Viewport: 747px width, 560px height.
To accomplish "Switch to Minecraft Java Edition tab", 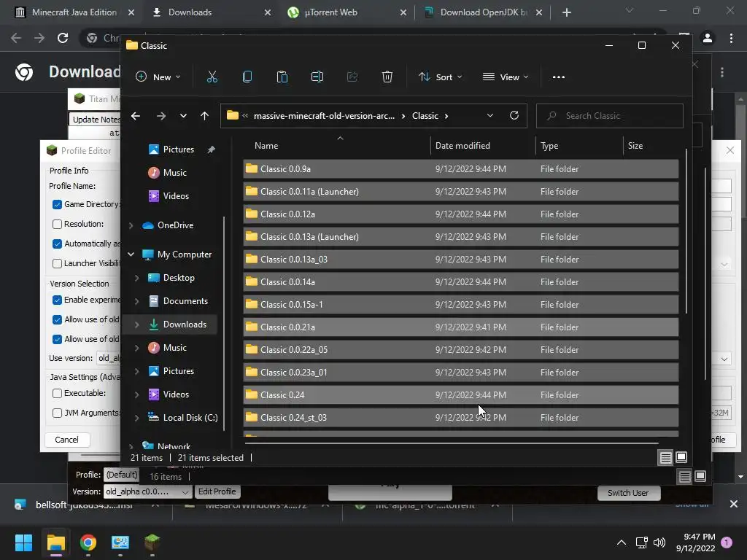I will click(x=74, y=12).
